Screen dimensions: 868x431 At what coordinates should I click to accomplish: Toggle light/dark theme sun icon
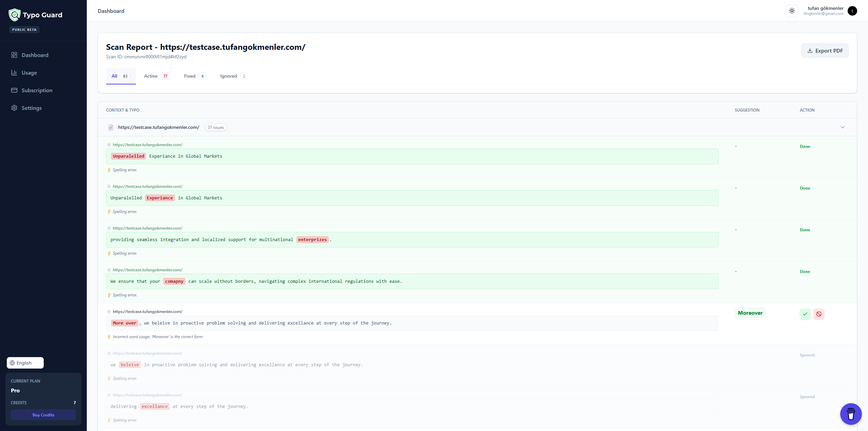(792, 11)
